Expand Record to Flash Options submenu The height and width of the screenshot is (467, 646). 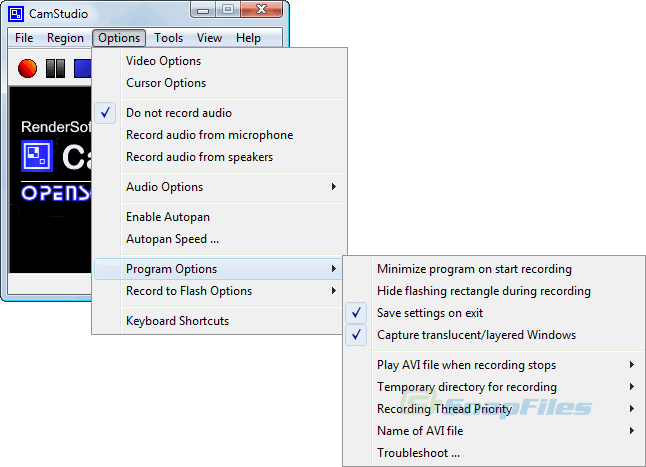[x=219, y=291]
